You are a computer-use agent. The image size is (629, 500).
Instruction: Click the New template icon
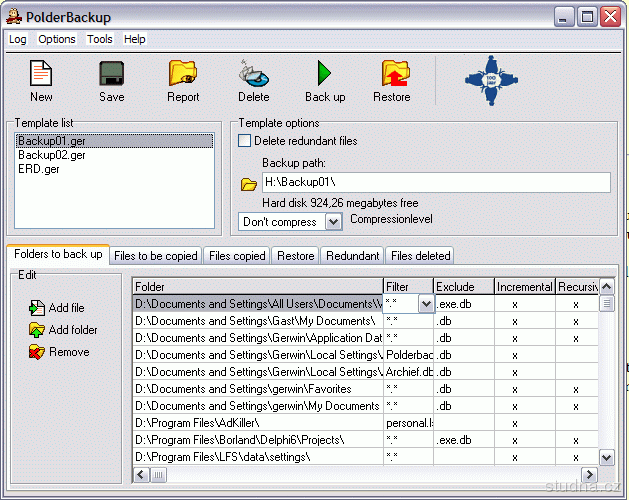(x=41, y=74)
